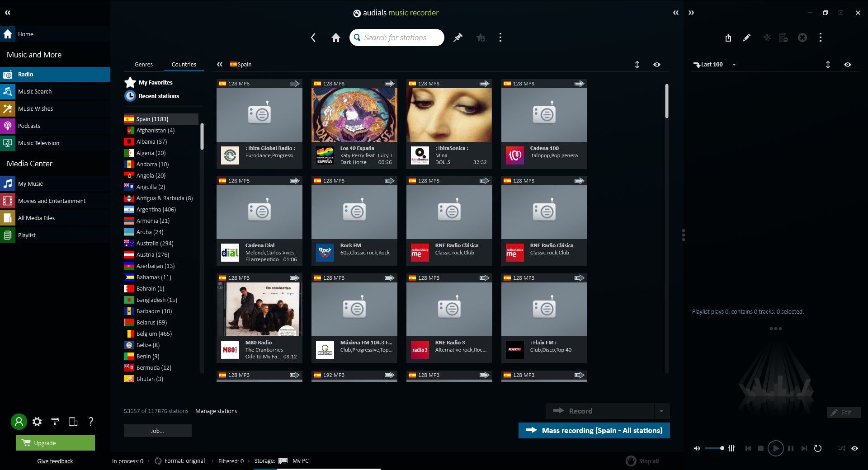868x470 pixels.
Task: Mute audio via the speaker icon
Action: 697,448
